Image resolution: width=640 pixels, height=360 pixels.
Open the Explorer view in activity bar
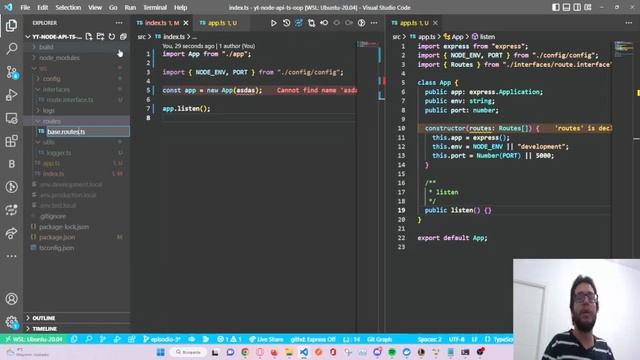11,25
